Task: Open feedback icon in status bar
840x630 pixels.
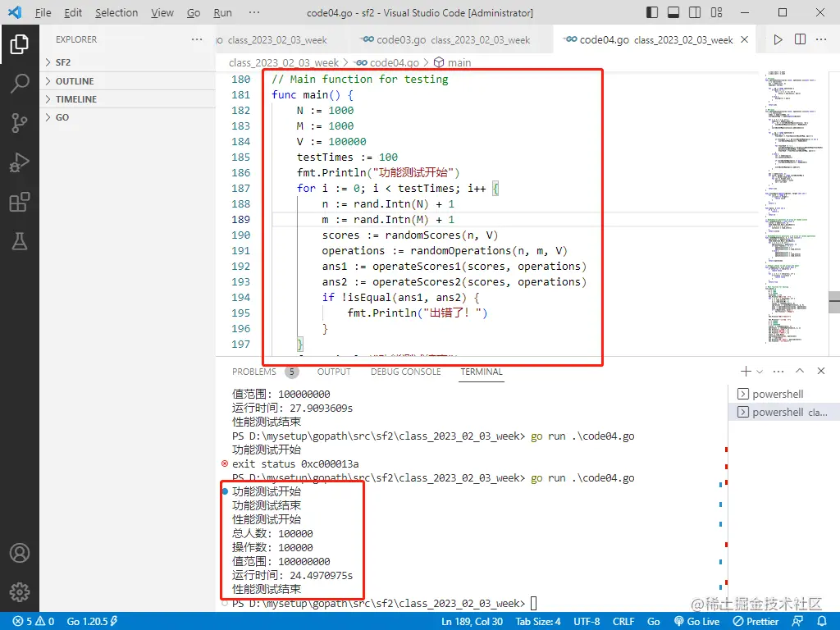Action: (x=797, y=622)
